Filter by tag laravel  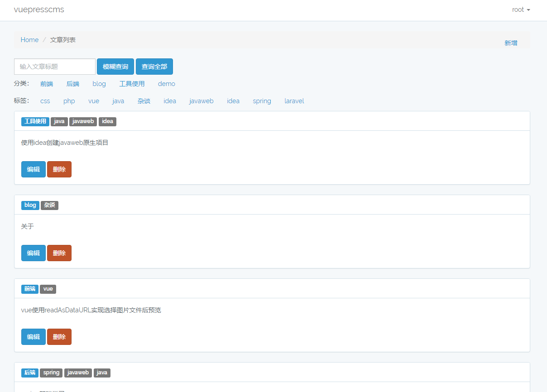(x=294, y=101)
